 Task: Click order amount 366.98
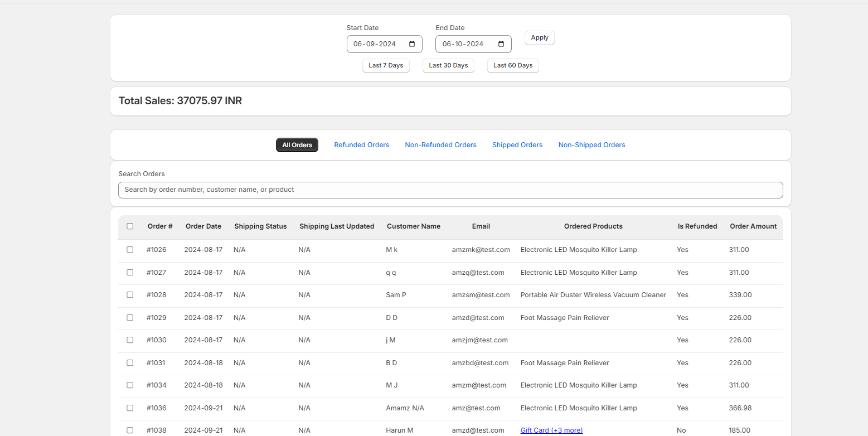[x=740, y=408]
